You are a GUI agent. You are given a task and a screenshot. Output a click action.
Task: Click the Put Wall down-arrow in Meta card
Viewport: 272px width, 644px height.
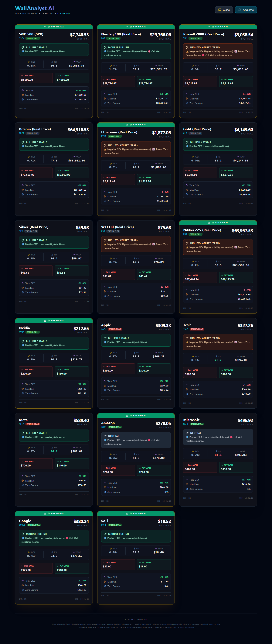(58, 462)
